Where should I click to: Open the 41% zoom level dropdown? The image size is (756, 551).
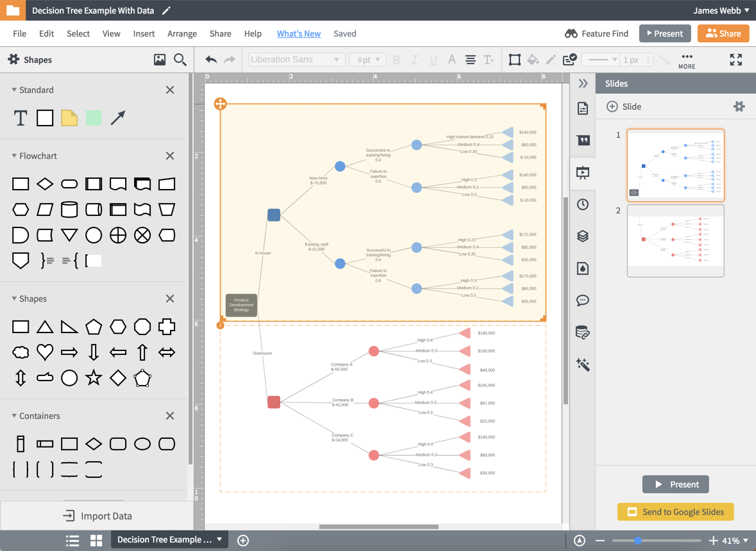[735, 540]
